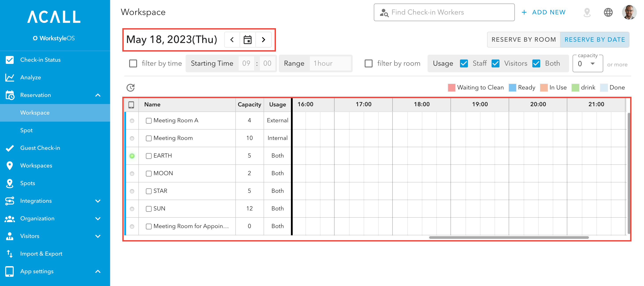Click the status dot for SUN
This screenshot has width=644, height=286.
(132, 209)
